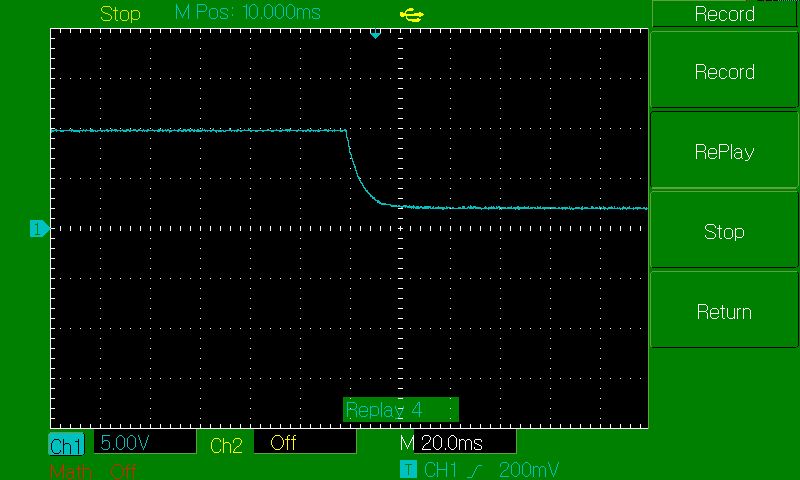Click the yellow USB connection icon
The height and width of the screenshot is (480, 800).
point(411,15)
